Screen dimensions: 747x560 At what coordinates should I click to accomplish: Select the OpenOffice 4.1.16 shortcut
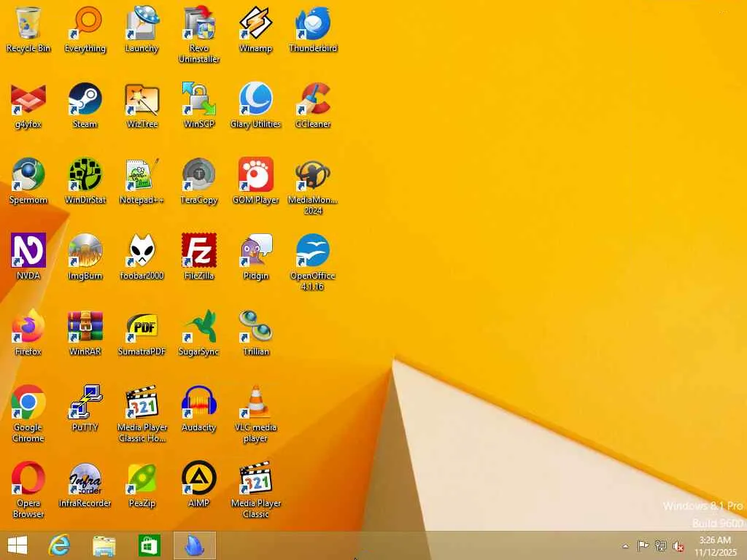tap(313, 262)
